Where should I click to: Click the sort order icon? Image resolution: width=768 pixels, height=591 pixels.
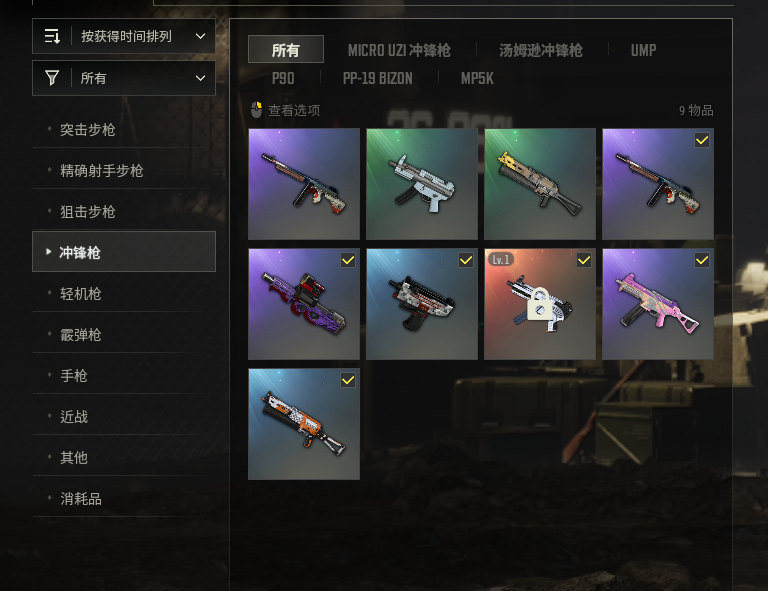coord(52,36)
